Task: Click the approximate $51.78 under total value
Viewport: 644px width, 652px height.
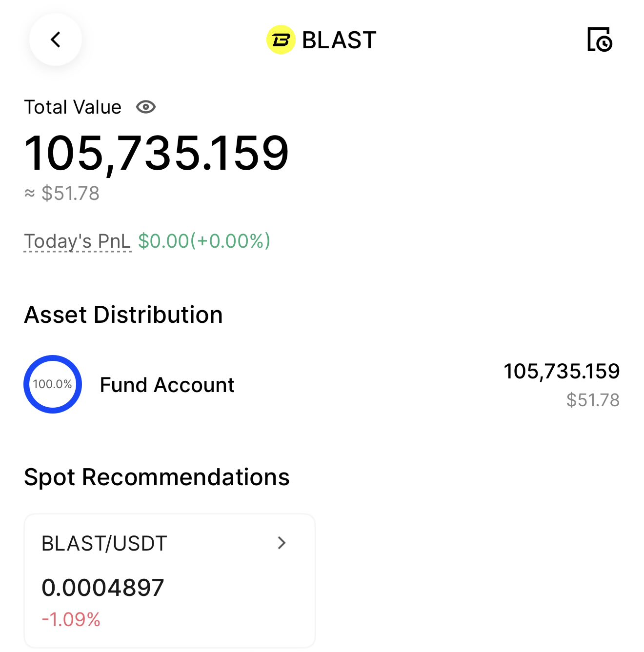Action: [x=70, y=194]
